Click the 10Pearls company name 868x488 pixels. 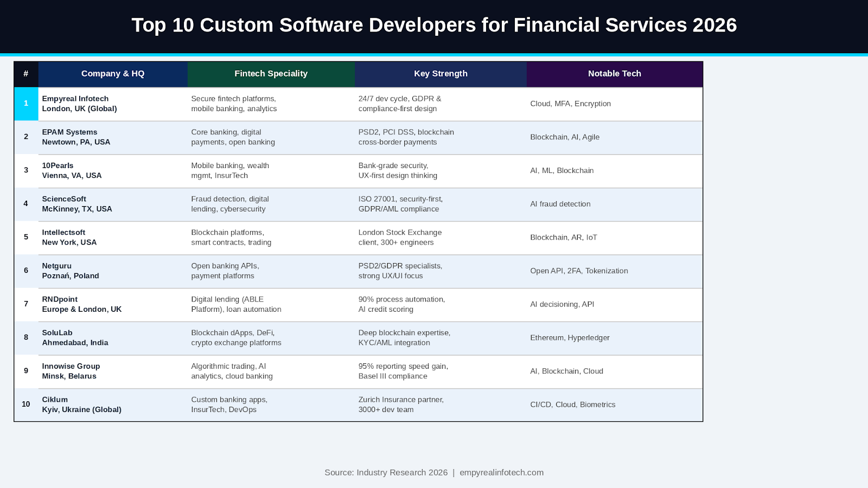[x=58, y=166]
